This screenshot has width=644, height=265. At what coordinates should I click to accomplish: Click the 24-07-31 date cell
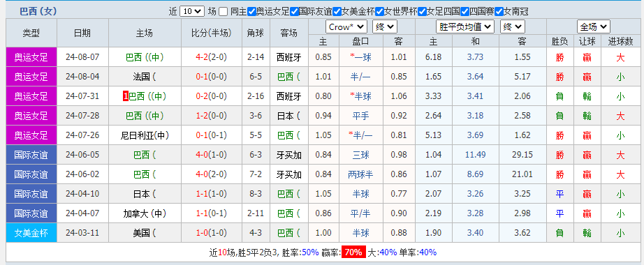(x=82, y=96)
